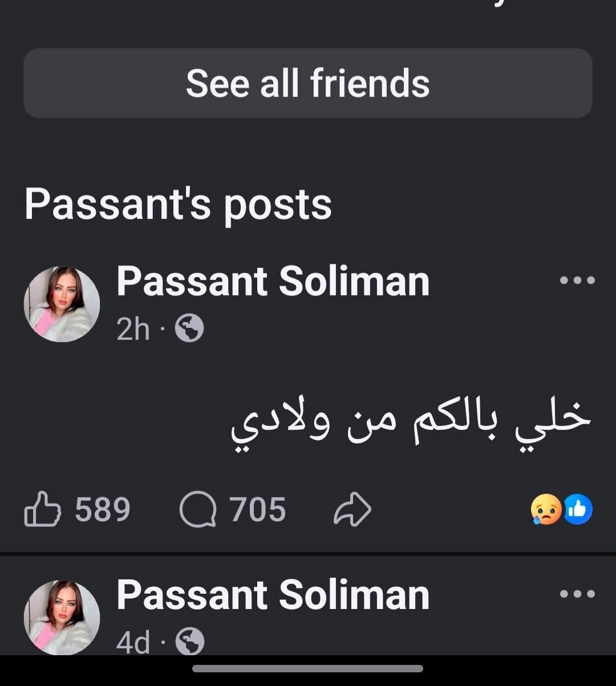616x686 pixels.
Task: Open the three-dot menu on the 4d post
Action: click(x=577, y=594)
